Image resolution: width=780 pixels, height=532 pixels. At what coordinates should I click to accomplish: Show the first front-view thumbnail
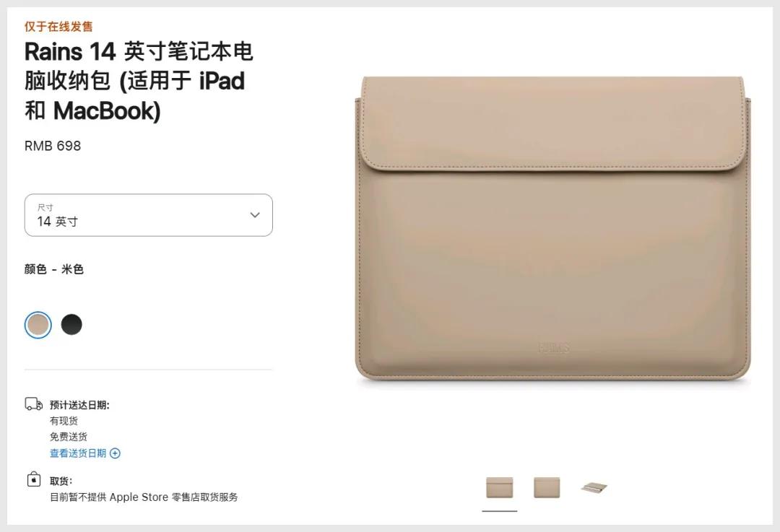[x=500, y=487]
